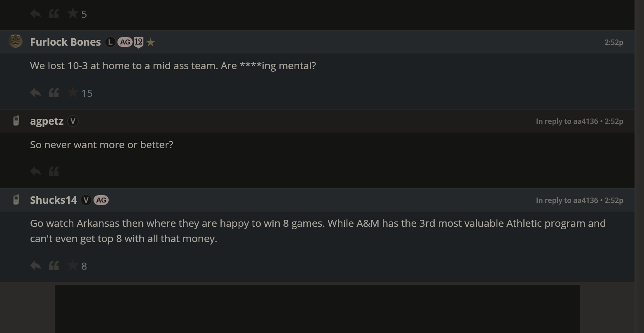Star the top post with 5 stars
Image resolution: width=644 pixels, height=333 pixels.
(x=73, y=14)
